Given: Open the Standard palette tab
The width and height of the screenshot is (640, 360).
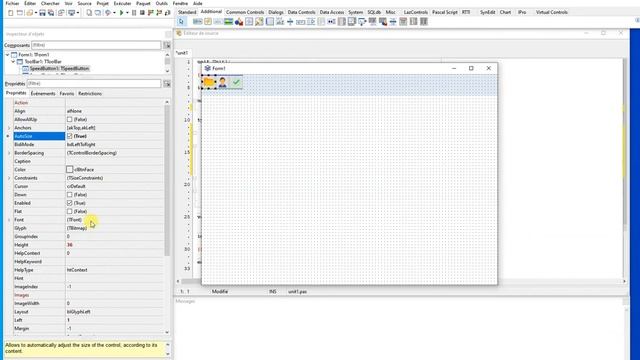Looking at the screenshot, I should tap(187, 12).
